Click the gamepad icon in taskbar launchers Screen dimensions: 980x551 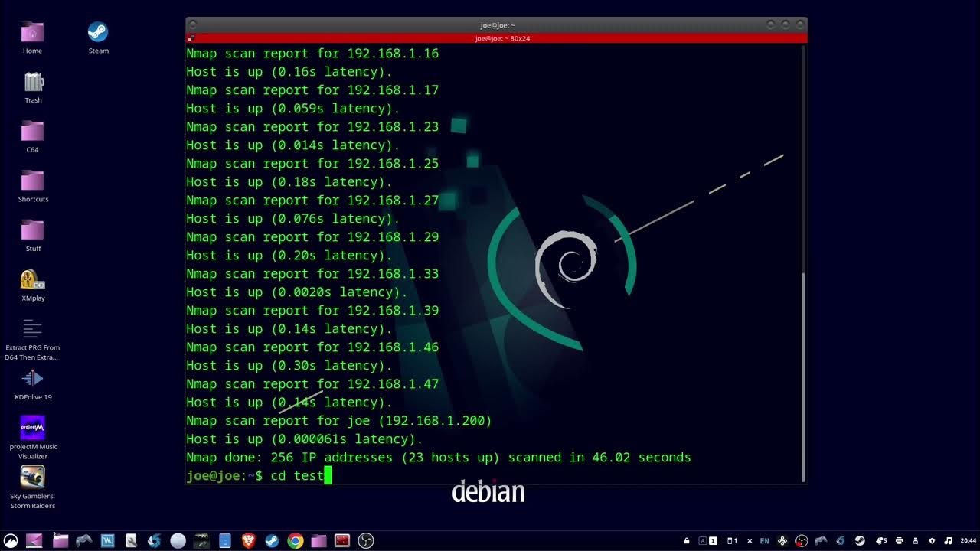point(83,540)
